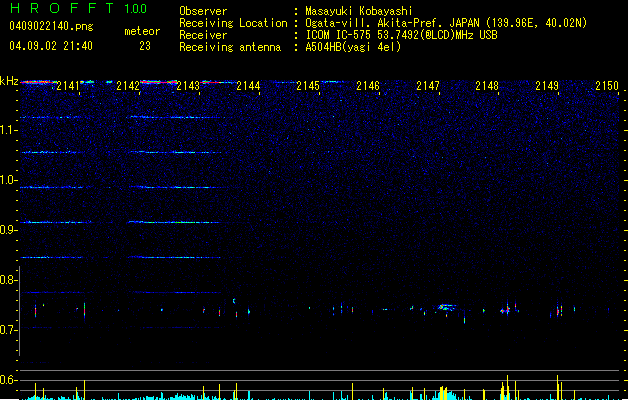The height and width of the screenshot is (400, 629).
Task: Click the 2146 time marker
Action: [x=368, y=86]
